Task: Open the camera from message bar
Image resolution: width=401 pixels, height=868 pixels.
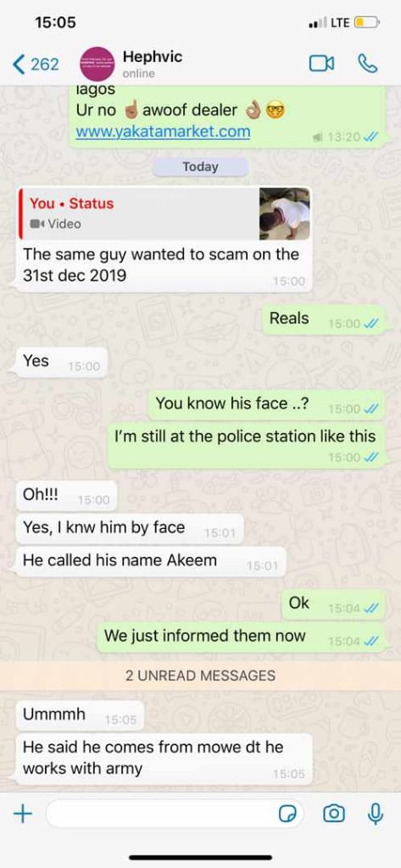Action: click(333, 813)
